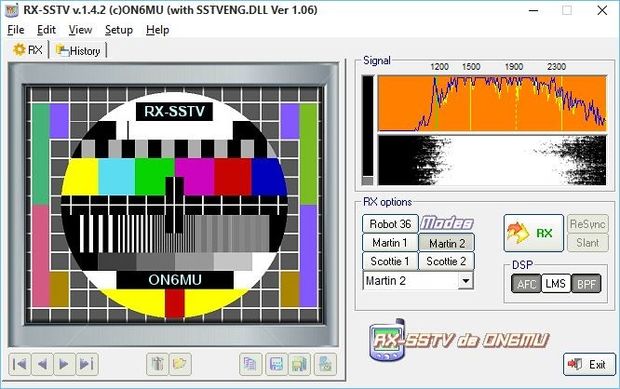Jump to the last received image
The image size is (620, 389).
pyautogui.click(x=87, y=364)
